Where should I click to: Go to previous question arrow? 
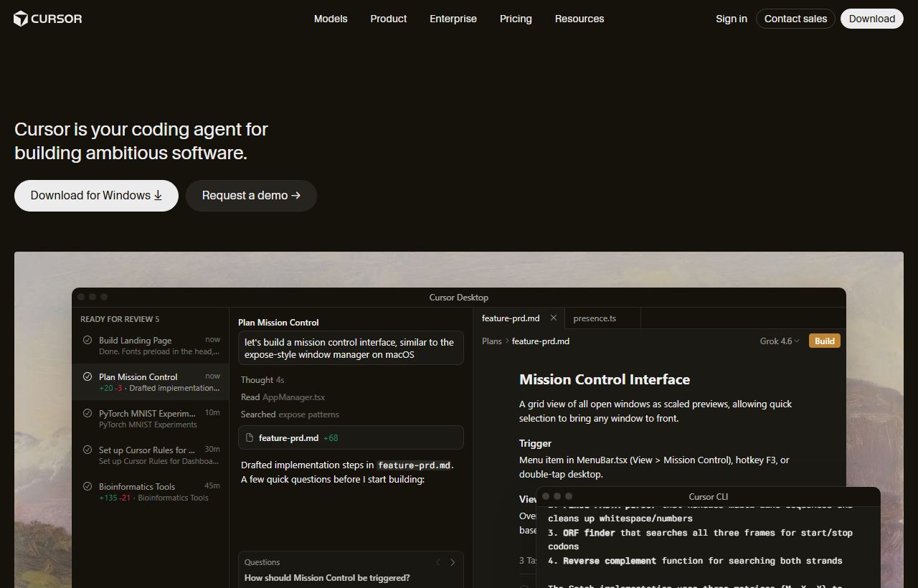pos(437,562)
